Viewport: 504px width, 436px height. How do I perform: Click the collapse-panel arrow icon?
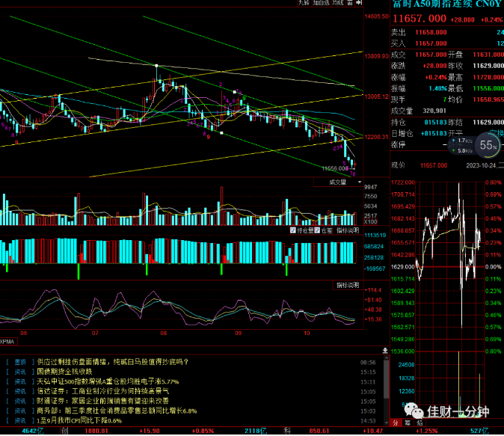(359, 2)
